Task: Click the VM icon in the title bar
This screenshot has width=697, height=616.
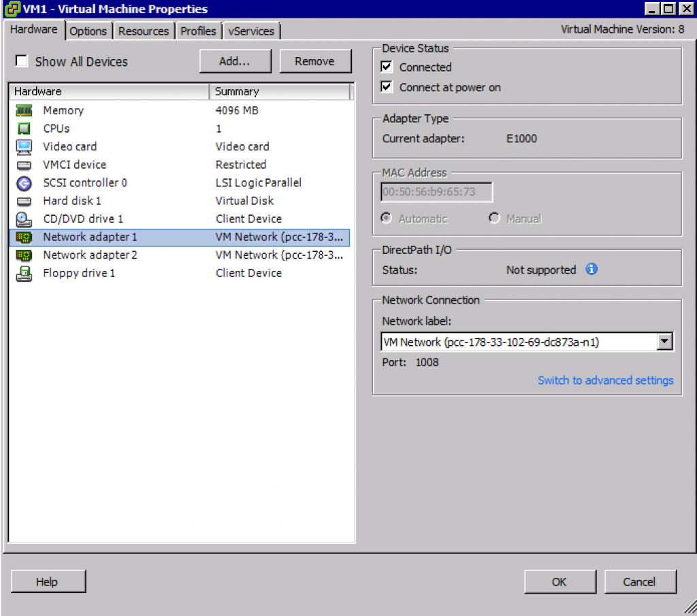Action: click(x=12, y=9)
